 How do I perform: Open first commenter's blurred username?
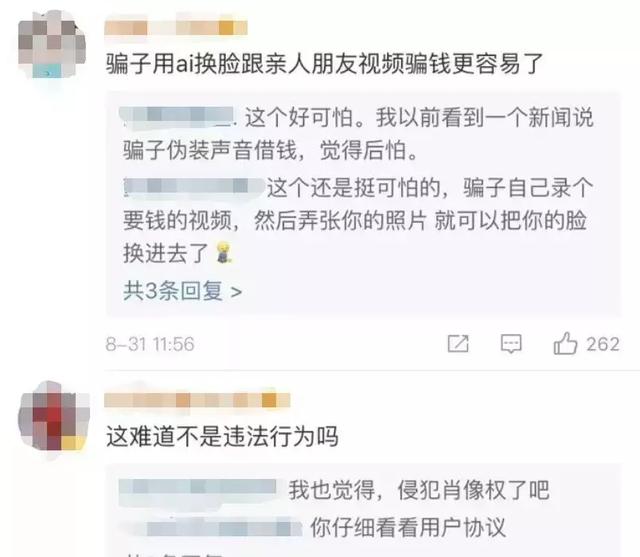176,28
